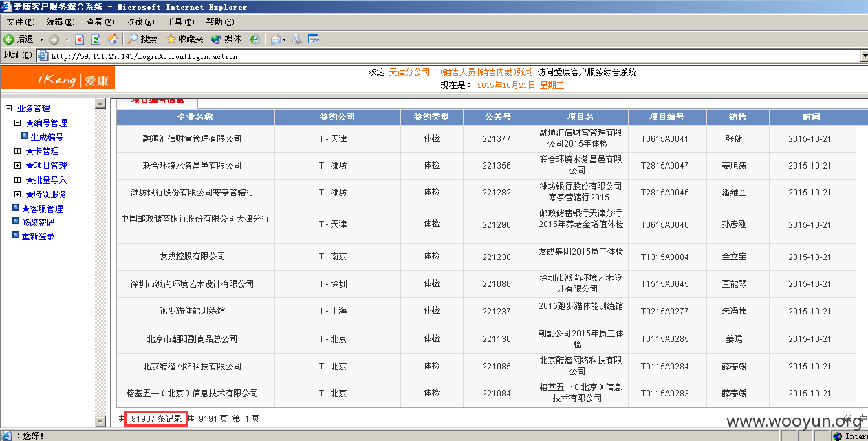Click the Edit page icon in toolbar
Image resolution: width=868 pixels, height=441 pixels.
tap(314, 39)
